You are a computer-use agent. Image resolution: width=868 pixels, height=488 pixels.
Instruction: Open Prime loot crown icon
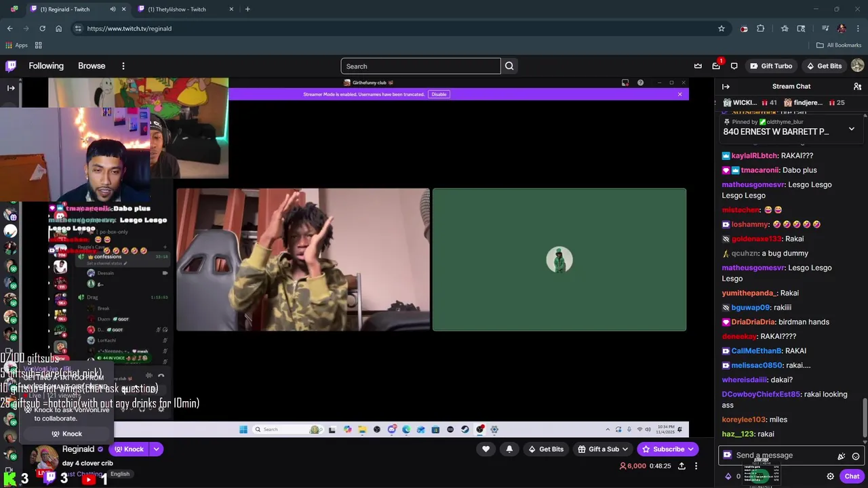coord(698,66)
